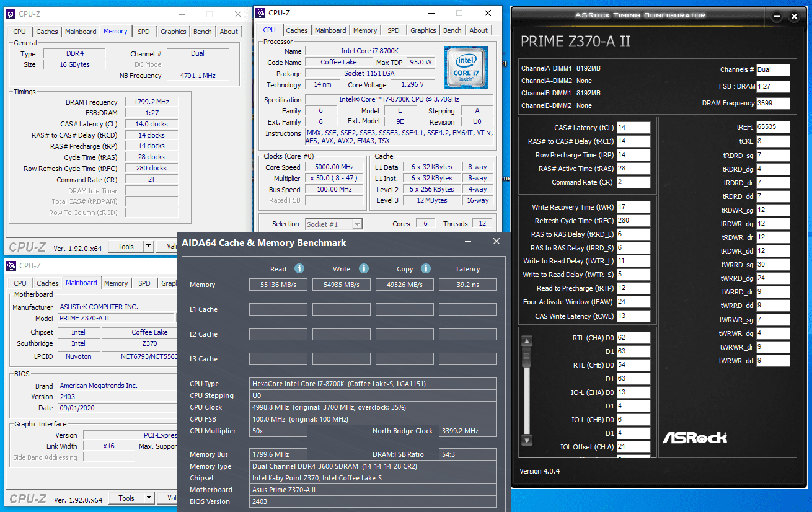Click IOL Offset (CH A) value field

(633, 447)
